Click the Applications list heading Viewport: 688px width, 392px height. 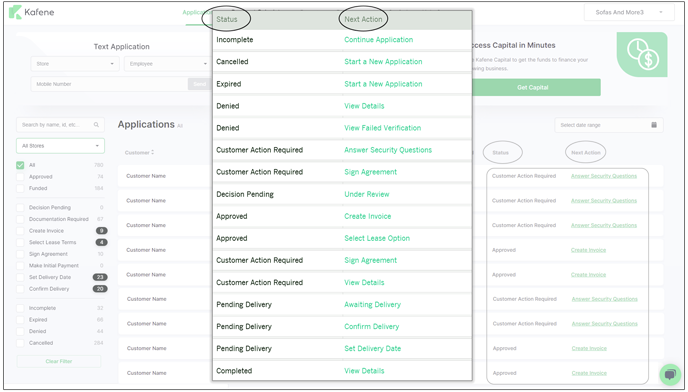[146, 125]
